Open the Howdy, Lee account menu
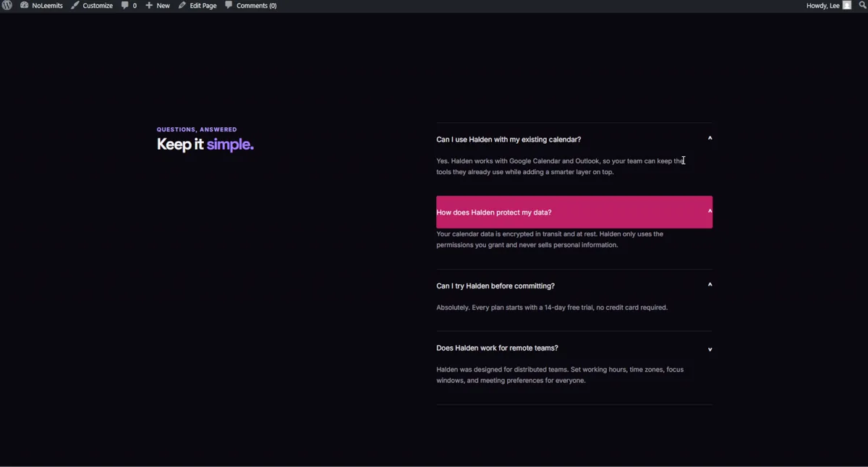 pos(829,5)
